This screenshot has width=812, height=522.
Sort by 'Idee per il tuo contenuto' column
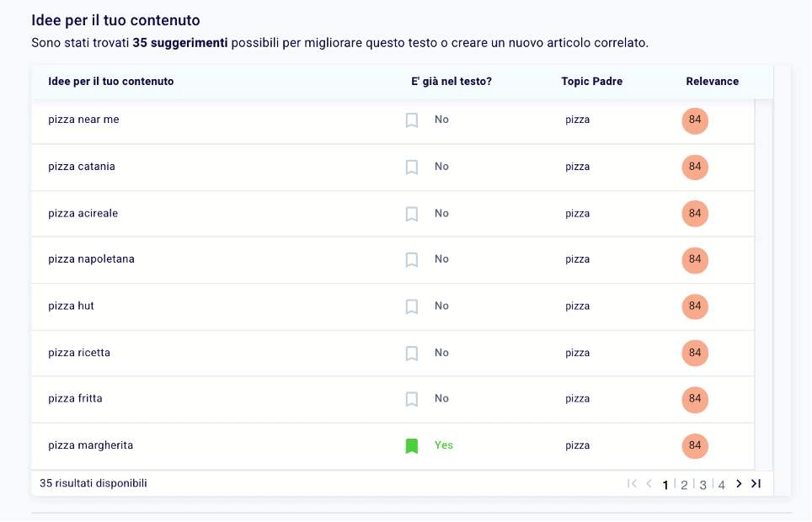(x=111, y=82)
